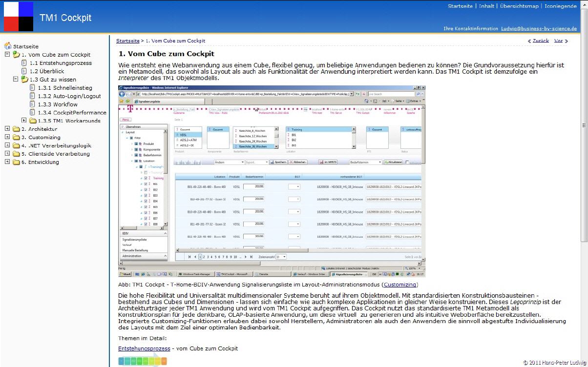Open 1.1 Entstehungsprozess label in the tree
Image resolution: width=588 pixels, height=367 pixels.
[61, 63]
